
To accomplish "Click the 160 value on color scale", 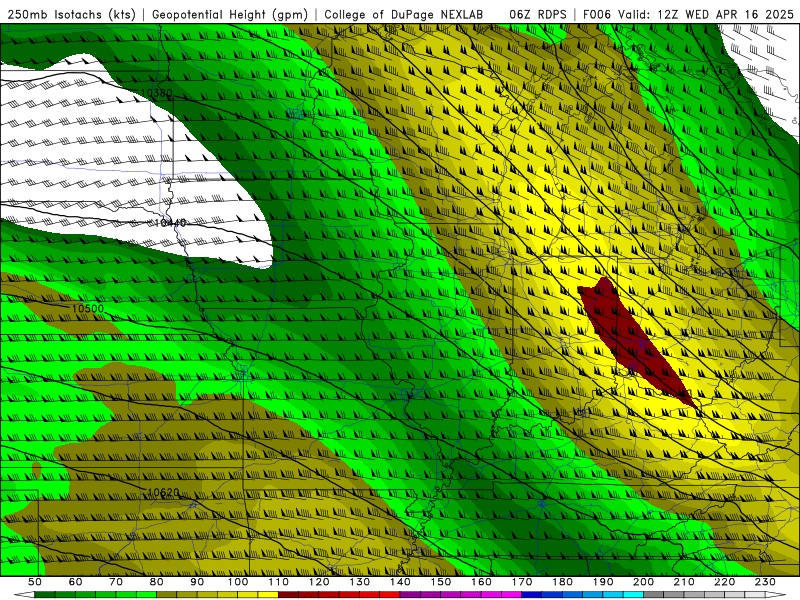I will pyautogui.click(x=481, y=582).
